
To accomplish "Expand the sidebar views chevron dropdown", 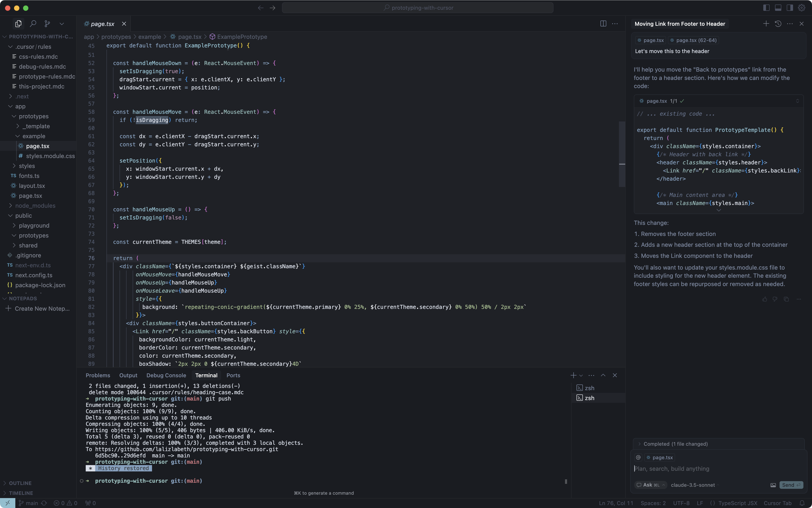I will click(62, 24).
